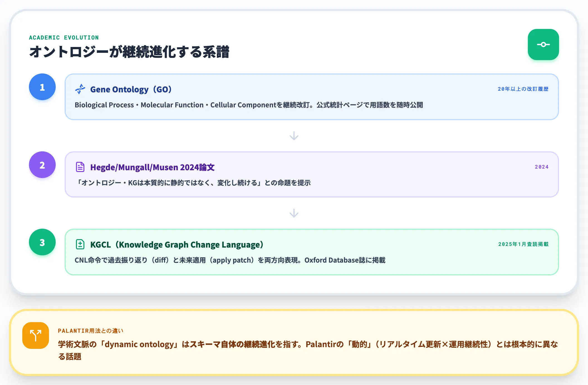Image resolution: width=588 pixels, height=385 pixels.
Task: Click the DNA icon beside Gene Ontology
Action: pyautogui.click(x=80, y=89)
